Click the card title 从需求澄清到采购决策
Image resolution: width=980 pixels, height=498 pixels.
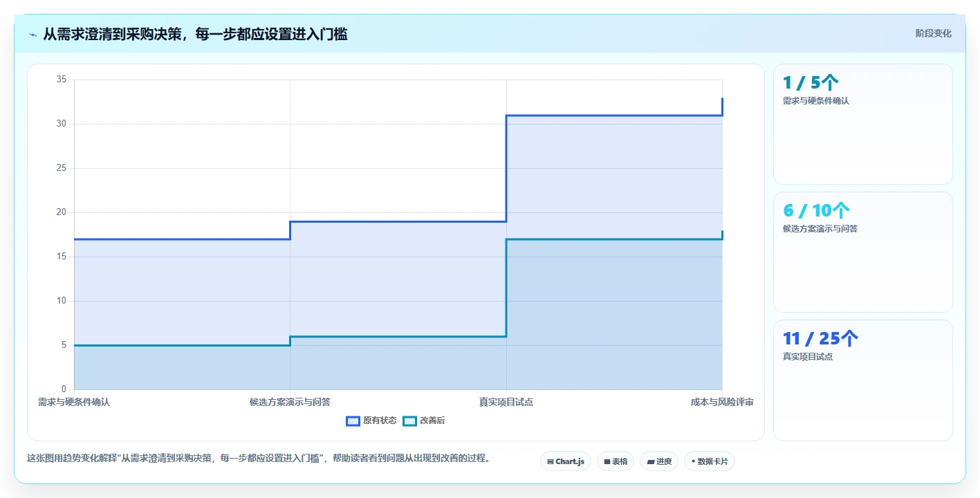[195, 34]
